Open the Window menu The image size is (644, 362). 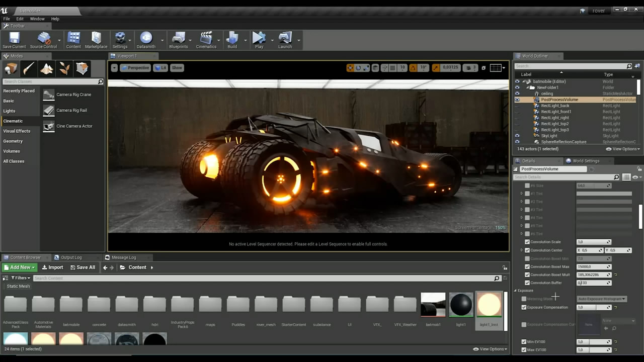(x=37, y=19)
